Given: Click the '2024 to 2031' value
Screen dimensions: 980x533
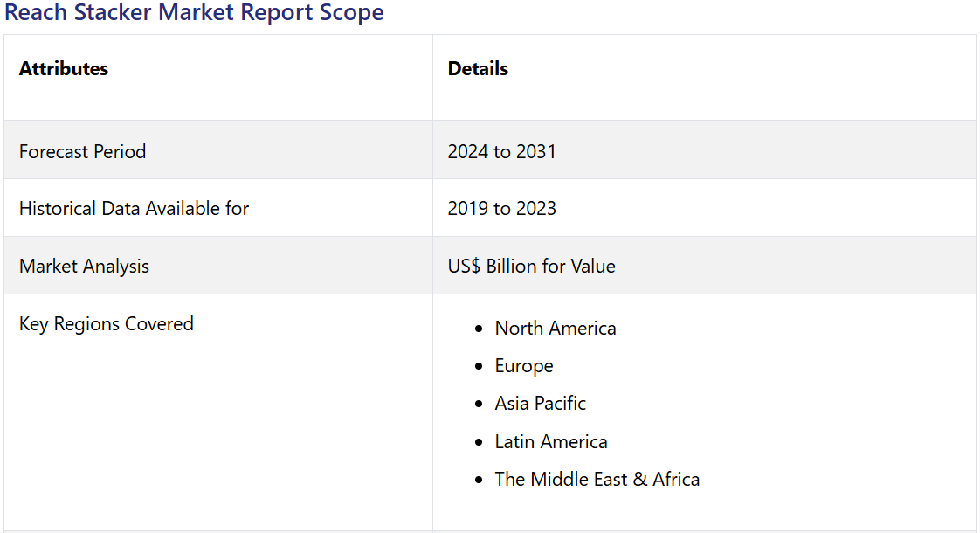Looking at the screenshot, I should click(501, 151).
